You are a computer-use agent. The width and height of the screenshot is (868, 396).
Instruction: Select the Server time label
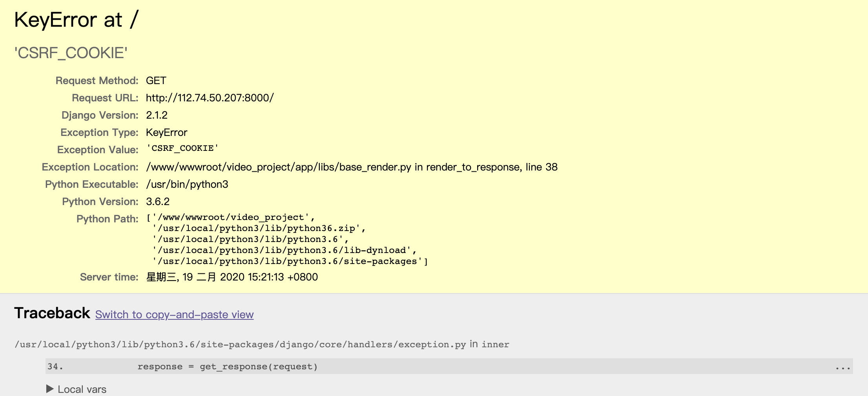(x=109, y=277)
